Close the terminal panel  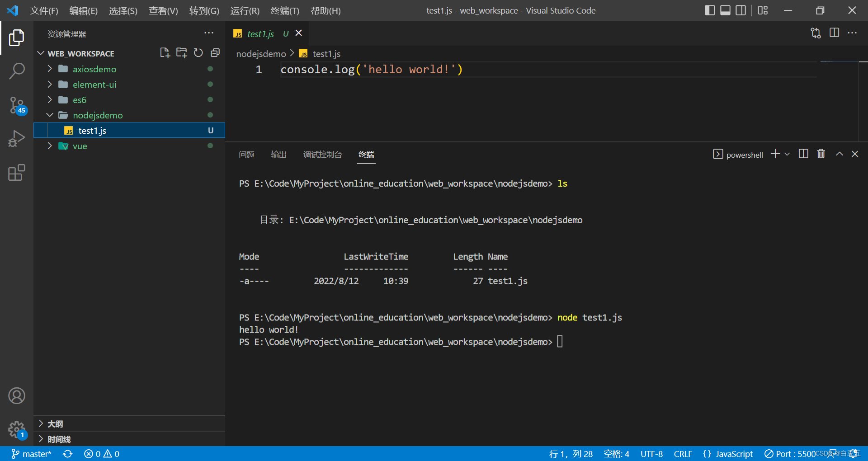tap(855, 154)
